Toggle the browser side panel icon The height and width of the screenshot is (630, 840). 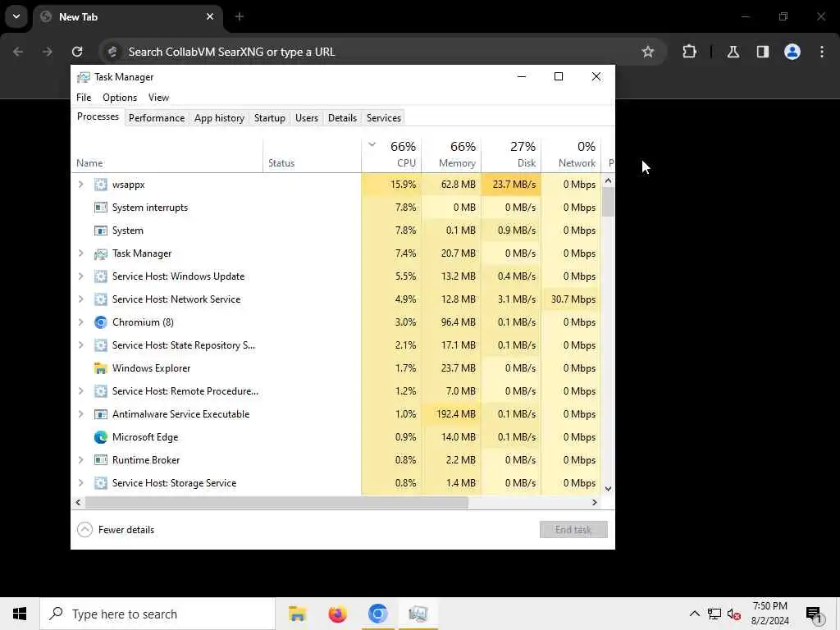click(763, 52)
